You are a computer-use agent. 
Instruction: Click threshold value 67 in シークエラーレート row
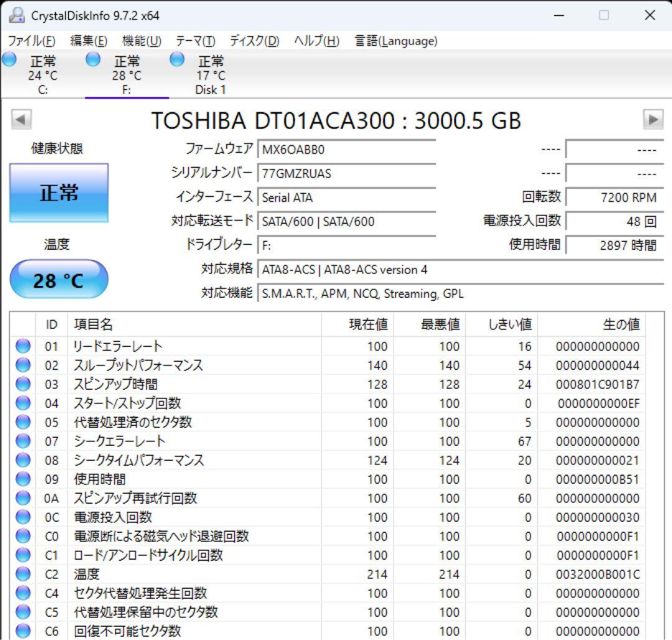[x=525, y=441]
